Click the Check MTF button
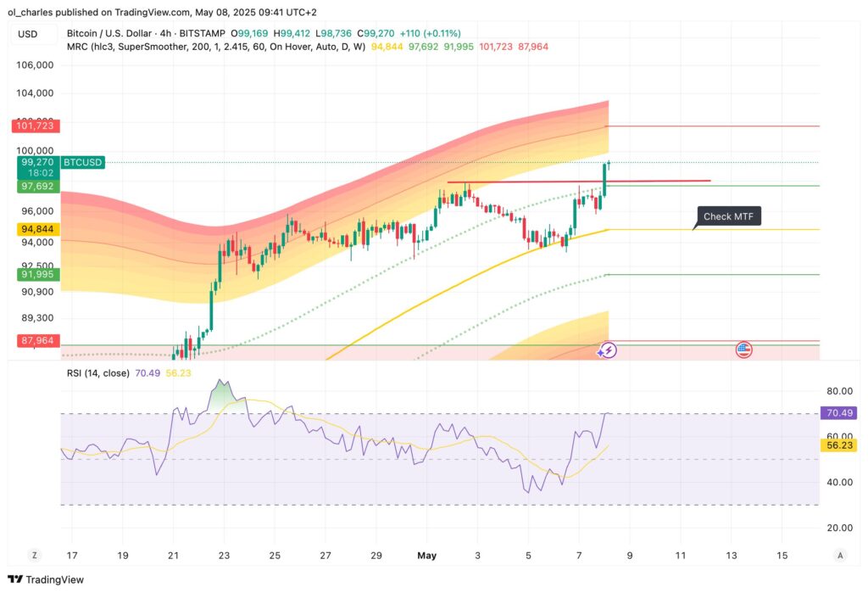Viewport: 868px width, 593px height. coord(729,216)
